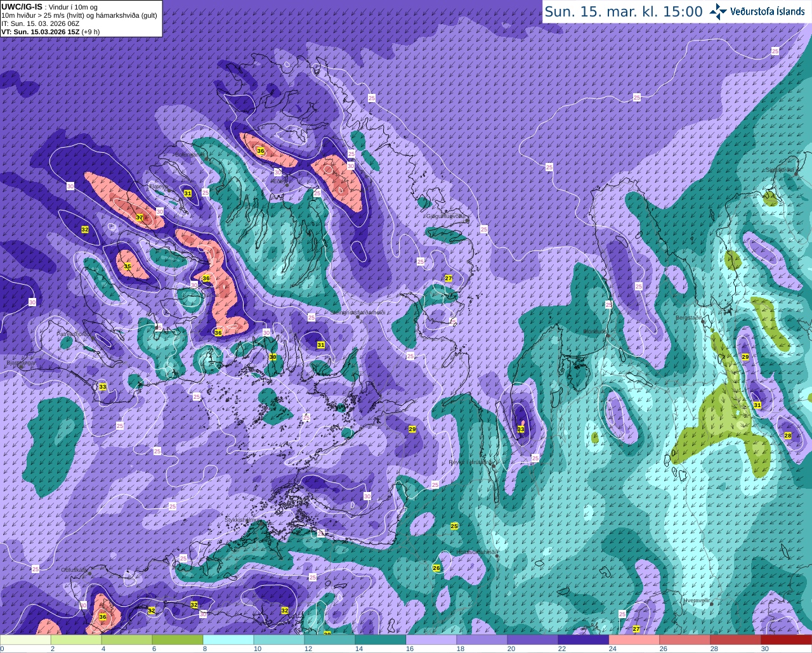Click the 'IT: Sun. 15. 03. 2026 06Z' line
Screen dimensions: 812x653
pyautogui.click(x=41, y=23)
